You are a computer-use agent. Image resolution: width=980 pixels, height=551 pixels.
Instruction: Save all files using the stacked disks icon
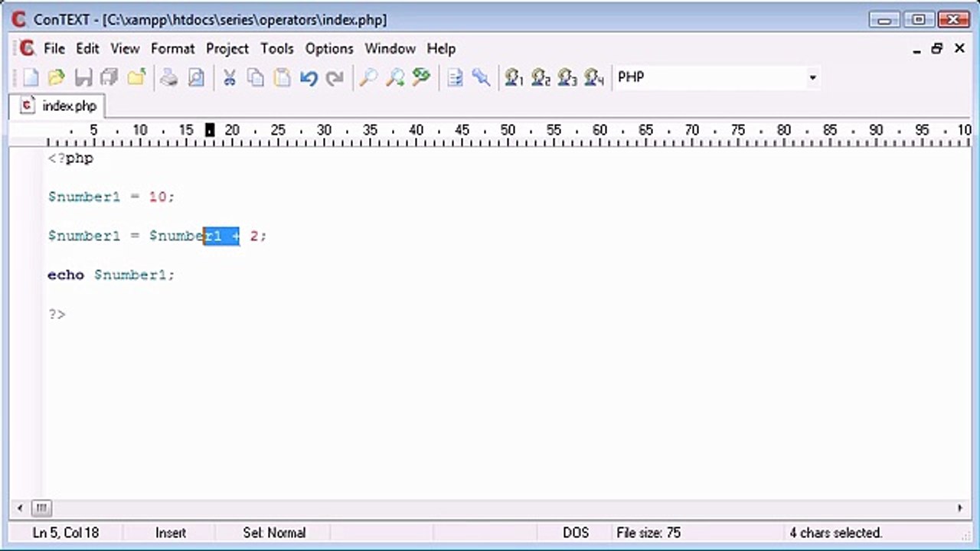[x=109, y=77]
